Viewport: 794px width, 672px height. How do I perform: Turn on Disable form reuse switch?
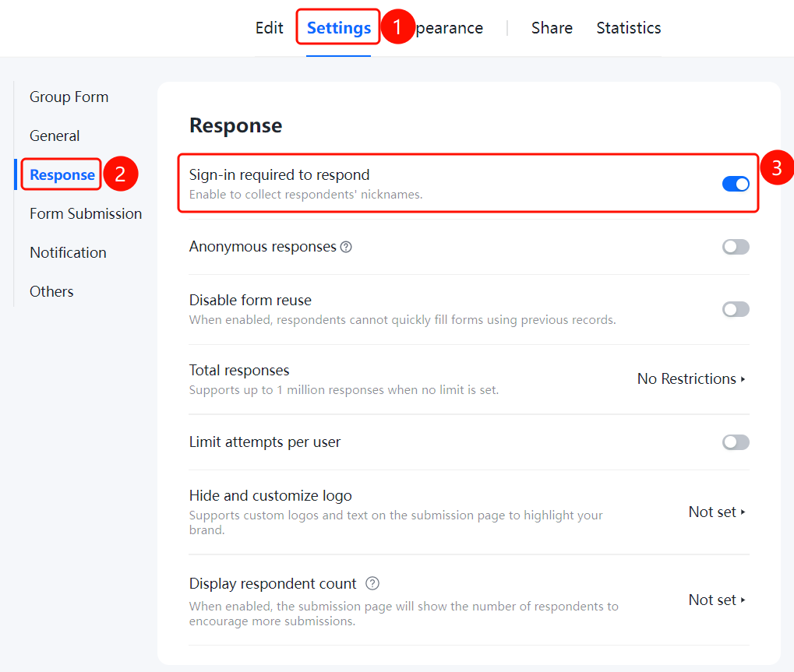point(736,309)
